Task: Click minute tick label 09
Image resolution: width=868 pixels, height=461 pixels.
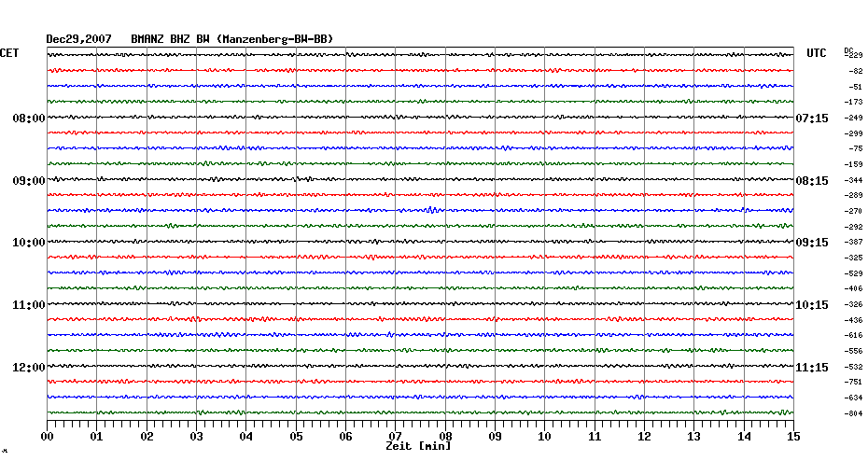Action: pyautogui.click(x=495, y=437)
